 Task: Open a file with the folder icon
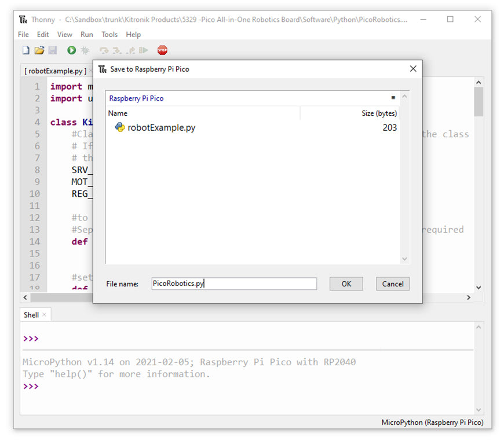(39, 50)
